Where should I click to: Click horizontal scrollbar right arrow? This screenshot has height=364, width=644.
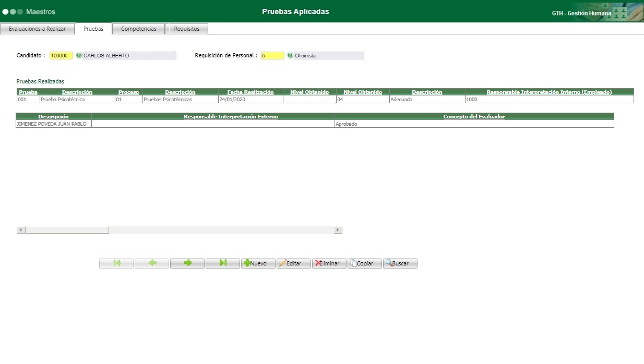click(x=338, y=230)
